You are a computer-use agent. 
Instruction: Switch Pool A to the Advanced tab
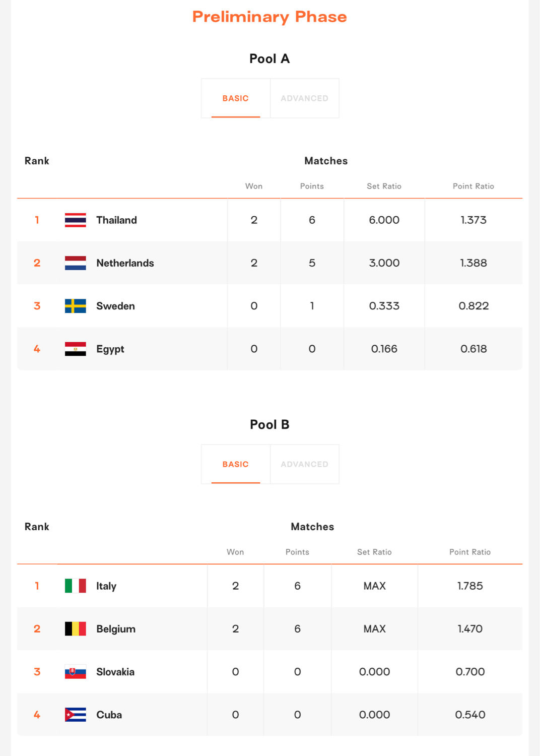tap(305, 98)
